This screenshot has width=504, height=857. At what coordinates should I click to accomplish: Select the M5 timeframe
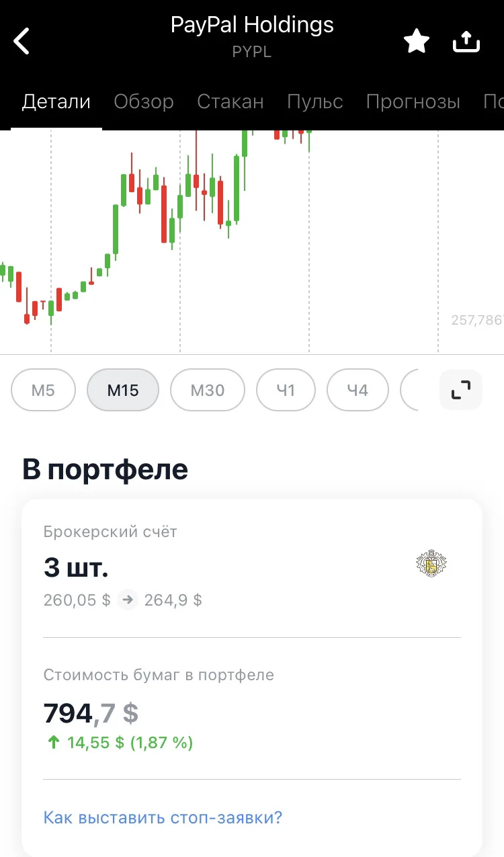tap(43, 390)
